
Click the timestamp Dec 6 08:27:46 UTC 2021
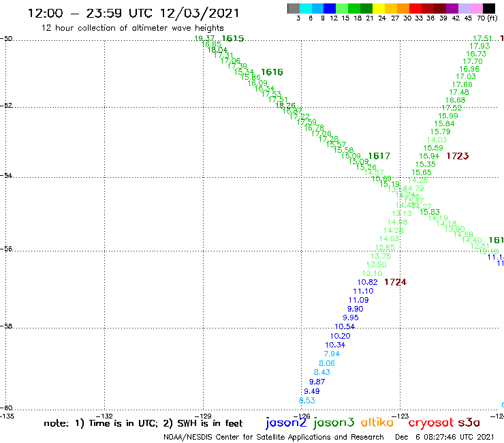click(444, 437)
